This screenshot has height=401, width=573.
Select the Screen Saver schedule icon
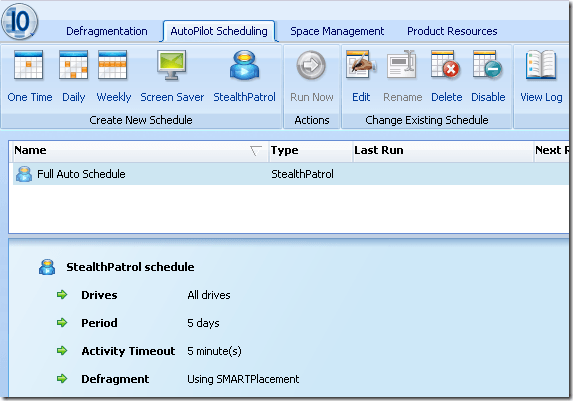coord(171,65)
